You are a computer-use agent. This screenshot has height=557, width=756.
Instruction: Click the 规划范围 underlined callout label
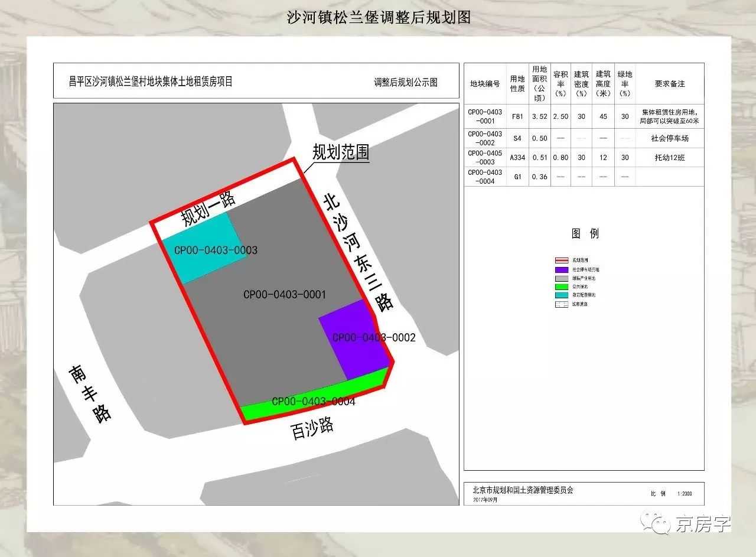pyautogui.click(x=341, y=153)
